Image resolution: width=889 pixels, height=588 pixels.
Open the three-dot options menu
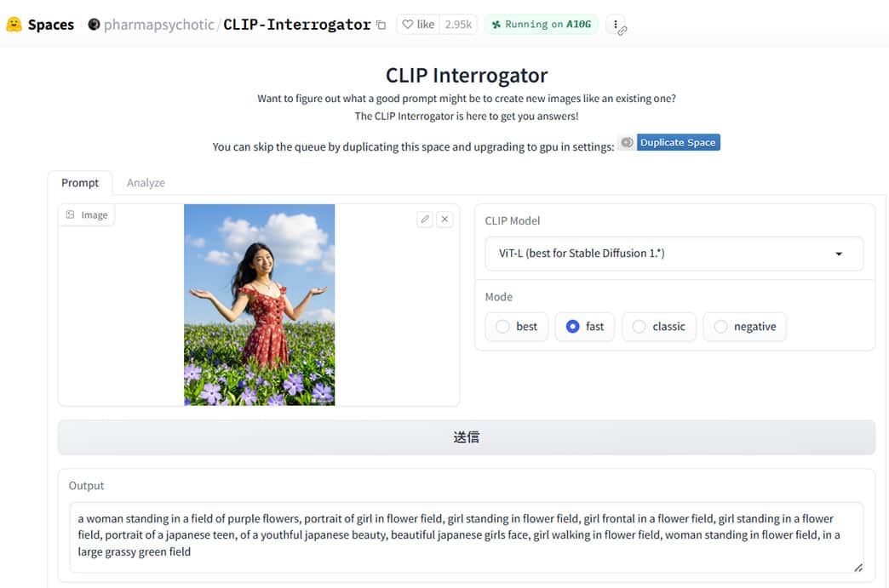click(x=615, y=25)
